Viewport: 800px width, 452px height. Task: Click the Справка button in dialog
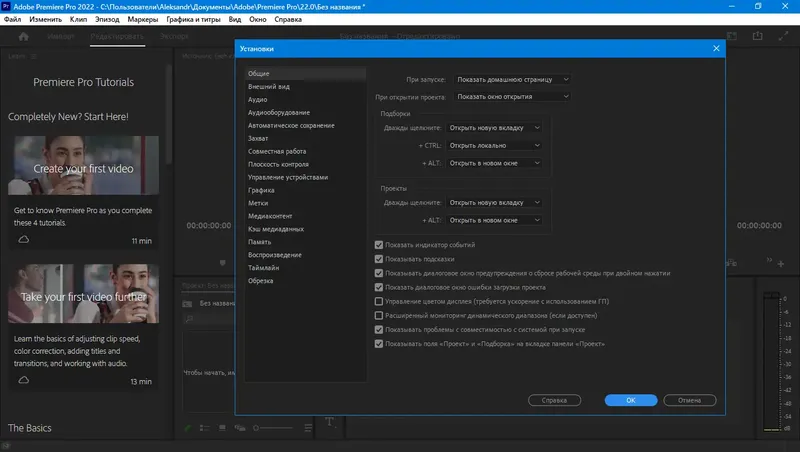click(x=554, y=400)
